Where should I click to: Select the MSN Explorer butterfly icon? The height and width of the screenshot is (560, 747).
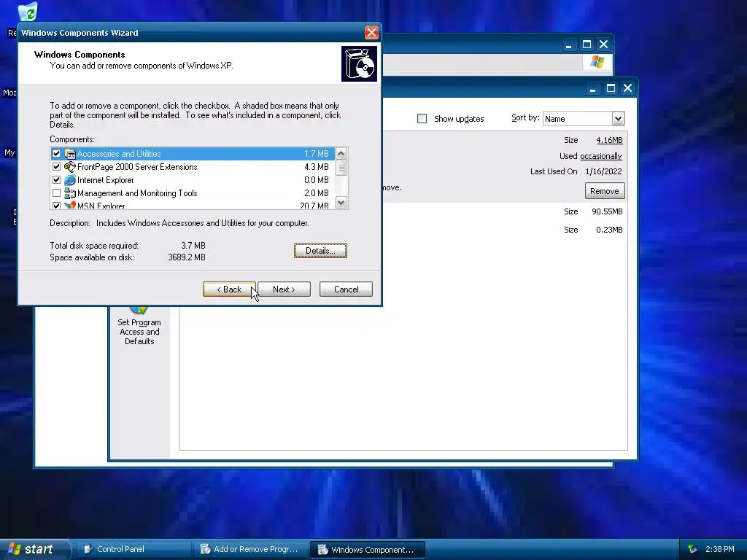(70, 205)
